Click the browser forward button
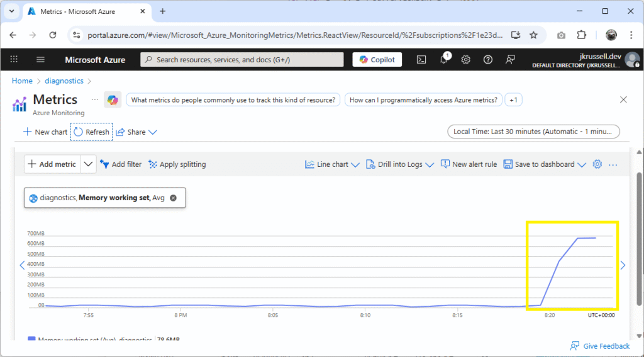The image size is (644, 357). [x=33, y=35]
